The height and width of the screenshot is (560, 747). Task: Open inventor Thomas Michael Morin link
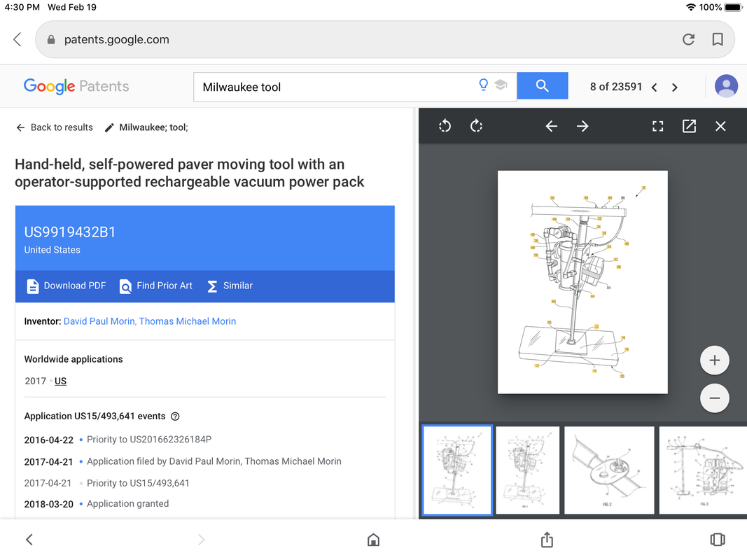click(x=187, y=321)
